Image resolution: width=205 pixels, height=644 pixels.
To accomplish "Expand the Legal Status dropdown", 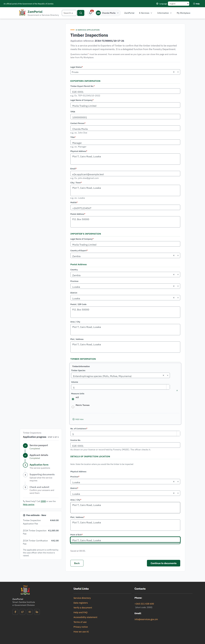I will 178,72.
